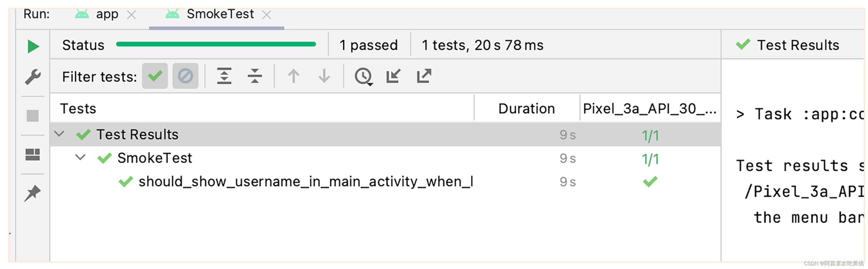Click the Pin tab icon

pyautogui.click(x=32, y=193)
